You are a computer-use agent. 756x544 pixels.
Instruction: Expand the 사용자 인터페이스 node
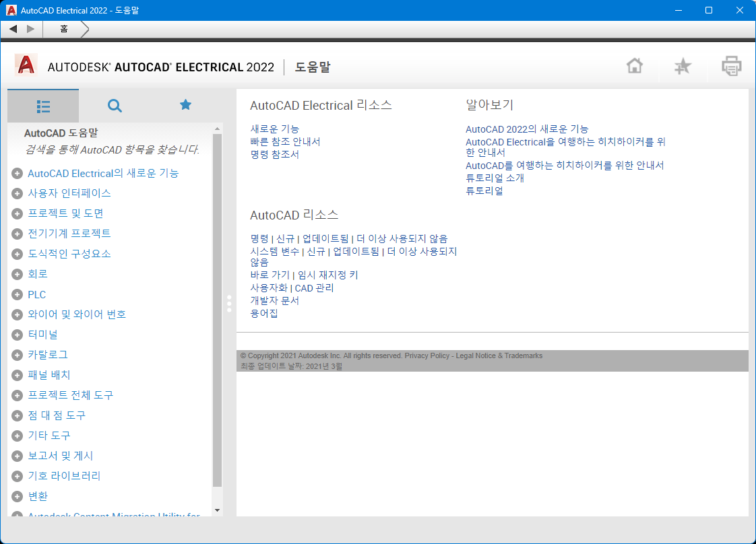tap(17, 194)
